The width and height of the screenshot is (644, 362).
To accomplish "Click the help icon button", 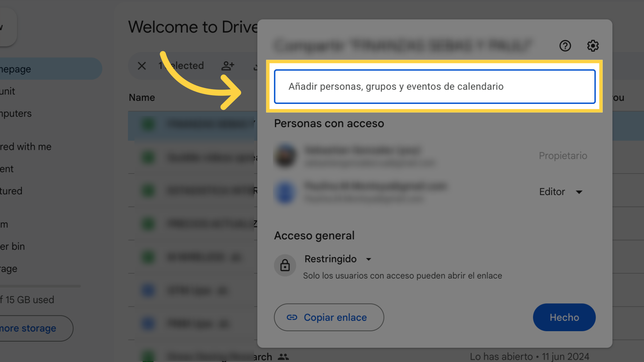I will [x=565, y=46].
